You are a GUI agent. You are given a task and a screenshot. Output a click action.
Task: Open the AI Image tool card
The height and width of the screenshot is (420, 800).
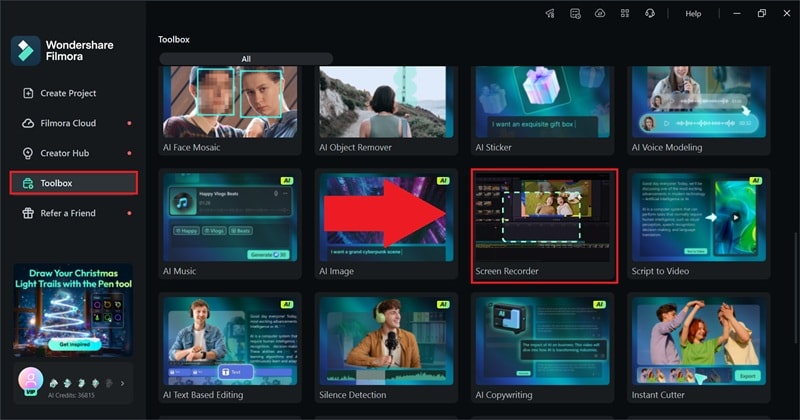pos(386,224)
